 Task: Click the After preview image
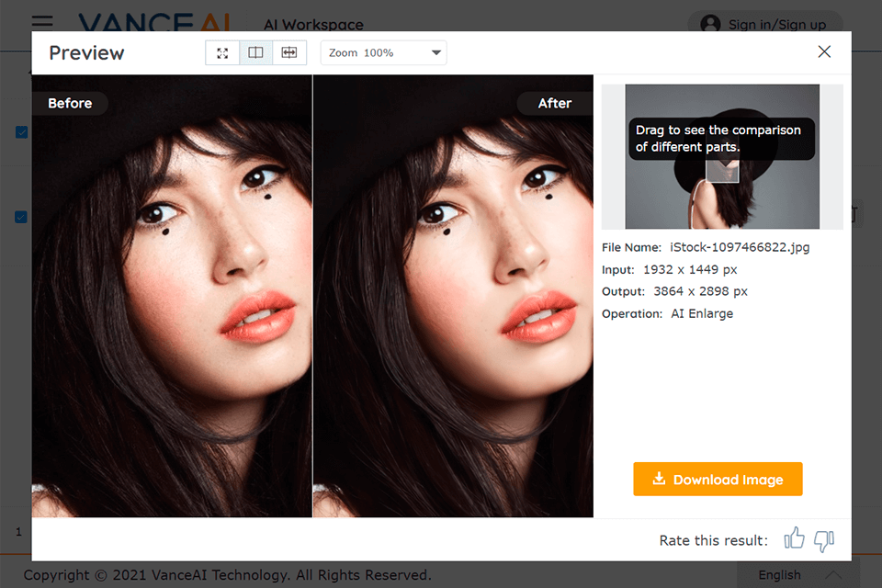[x=453, y=303]
